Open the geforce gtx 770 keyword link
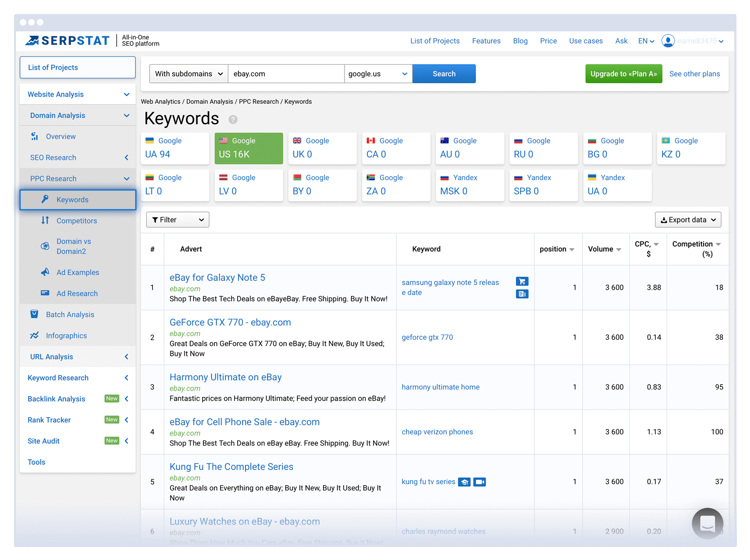 click(427, 337)
